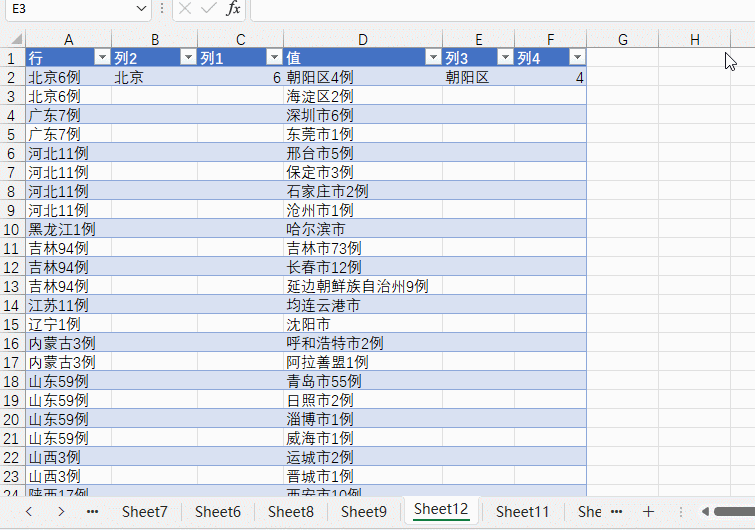
Task: Click the Enter checkmark in formula bar
Action: point(208,8)
